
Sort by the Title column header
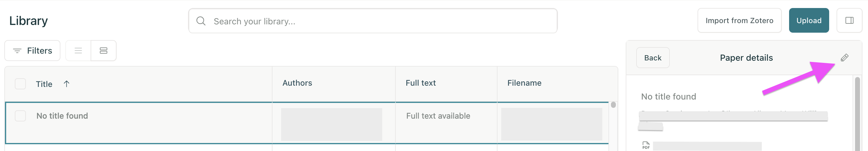point(44,84)
